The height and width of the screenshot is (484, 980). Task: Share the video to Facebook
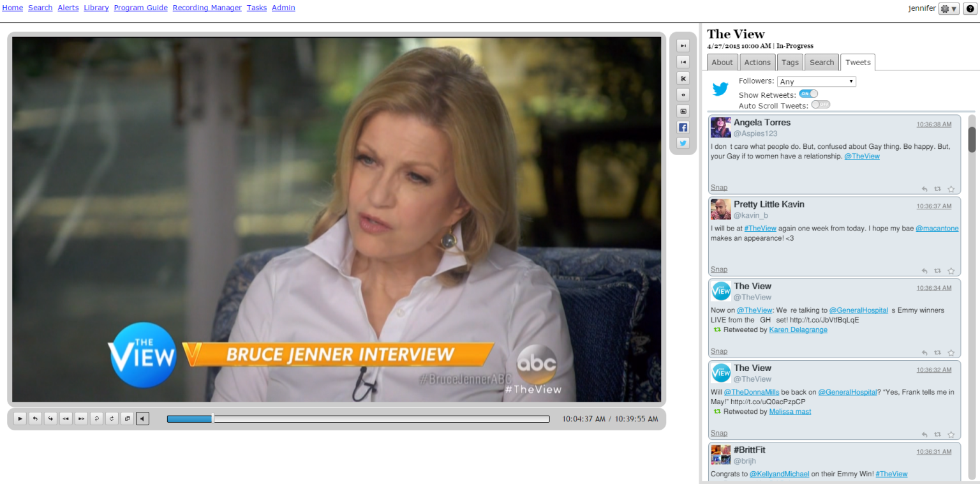(x=683, y=127)
